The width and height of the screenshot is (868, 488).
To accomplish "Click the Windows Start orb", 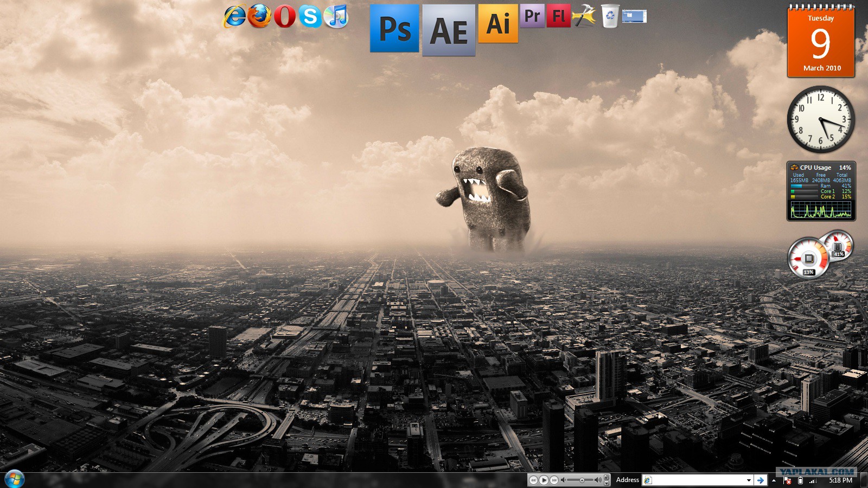I will (14, 479).
